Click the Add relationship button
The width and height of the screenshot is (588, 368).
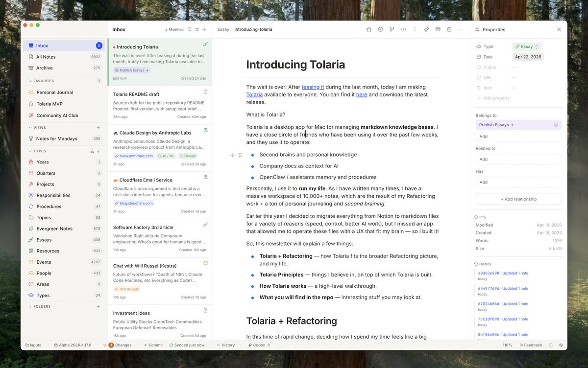518,199
